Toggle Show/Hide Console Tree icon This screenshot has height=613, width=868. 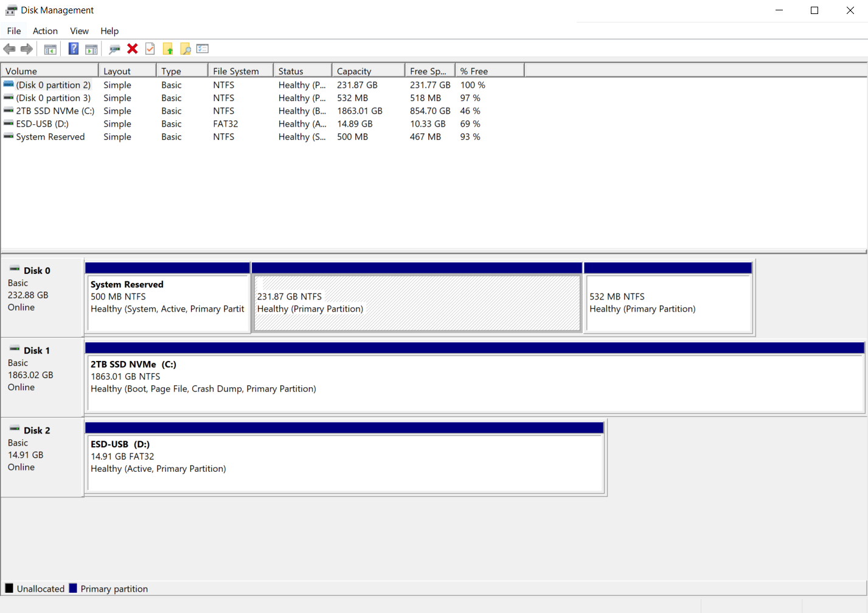point(50,49)
